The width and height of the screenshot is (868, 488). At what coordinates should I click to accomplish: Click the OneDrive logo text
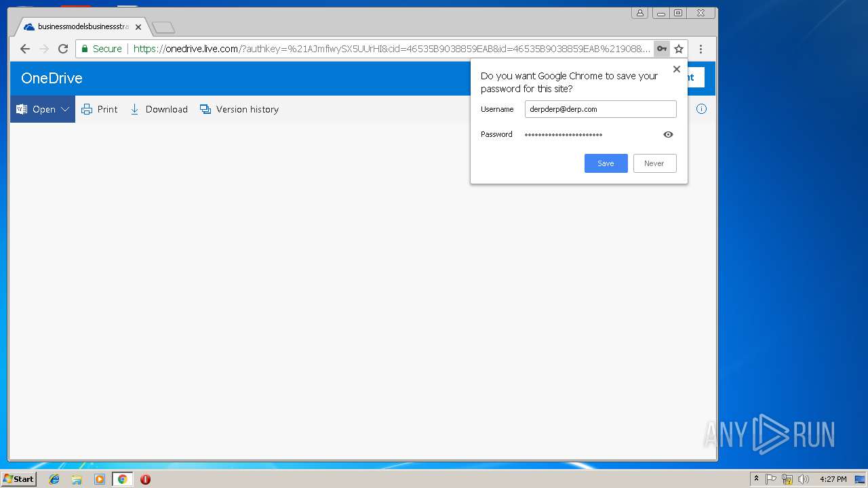pyautogui.click(x=52, y=78)
